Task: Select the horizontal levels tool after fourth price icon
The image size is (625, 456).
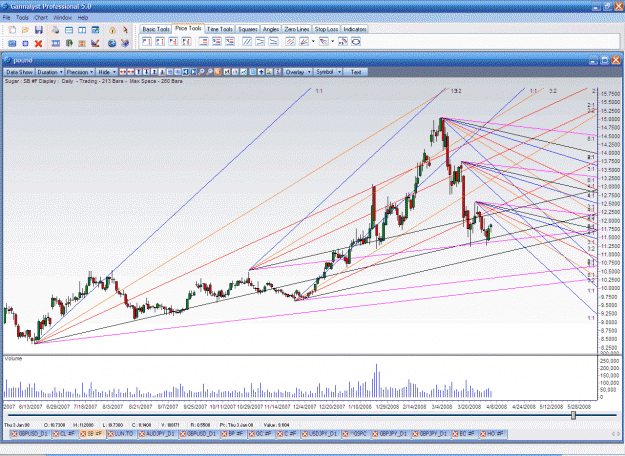Action: 203,41
